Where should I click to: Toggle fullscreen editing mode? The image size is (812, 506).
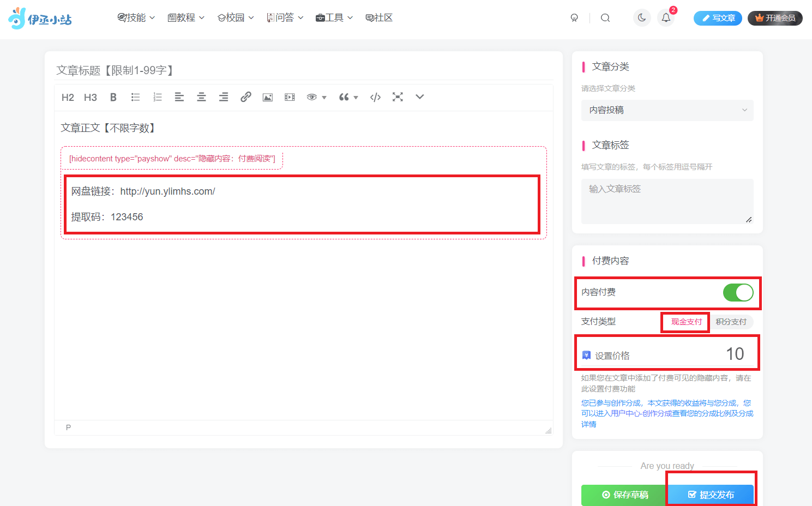pos(398,97)
